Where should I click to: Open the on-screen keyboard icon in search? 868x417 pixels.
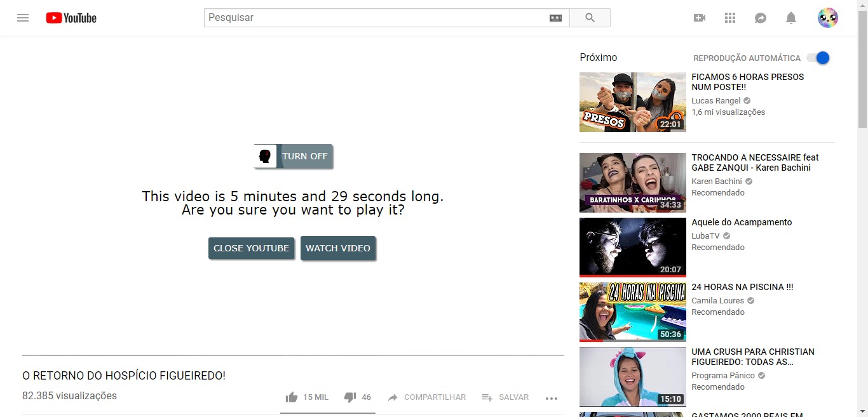(x=555, y=18)
